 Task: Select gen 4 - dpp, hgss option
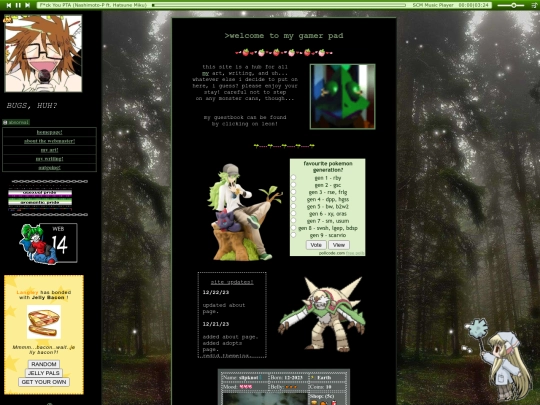pos(293,199)
